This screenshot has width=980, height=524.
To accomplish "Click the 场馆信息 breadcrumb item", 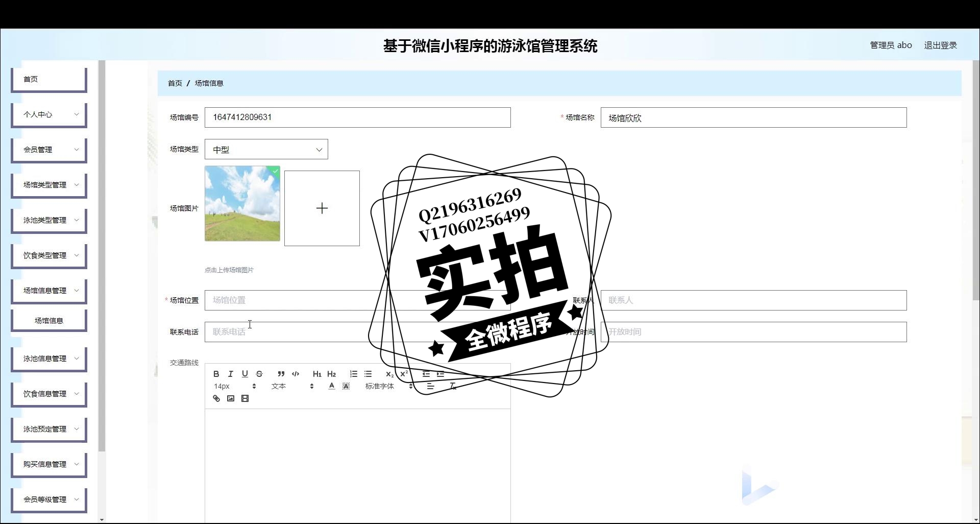I will 209,83.
